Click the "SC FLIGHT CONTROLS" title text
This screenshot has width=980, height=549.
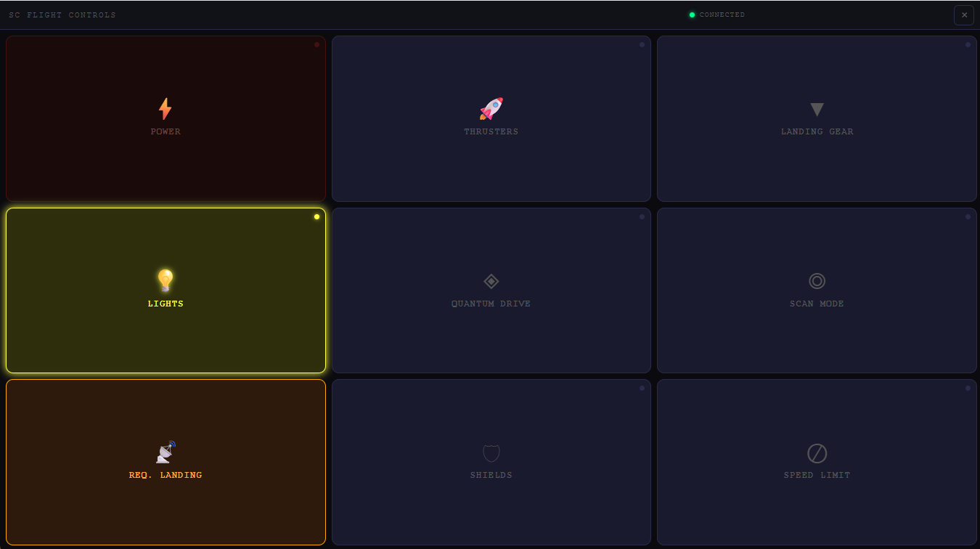tap(62, 15)
